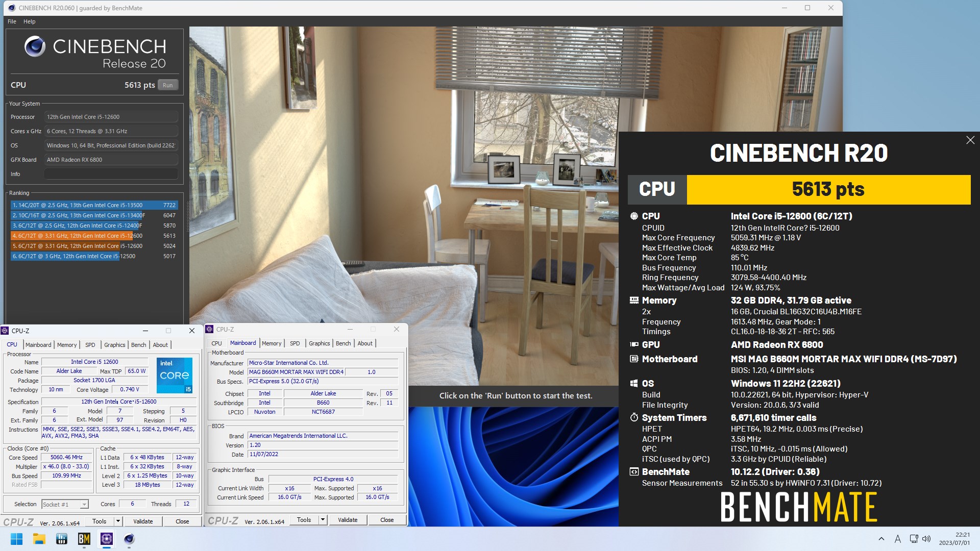The image size is (980, 551).
Task: Open Windows Start menu on taskbar
Action: [x=16, y=539]
